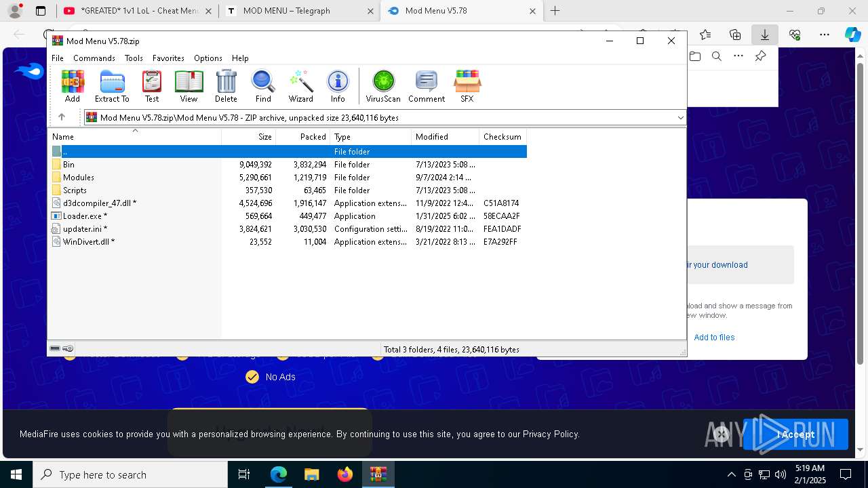Click the repair your download link
868x488 pixels.
(x=717, y=265)
